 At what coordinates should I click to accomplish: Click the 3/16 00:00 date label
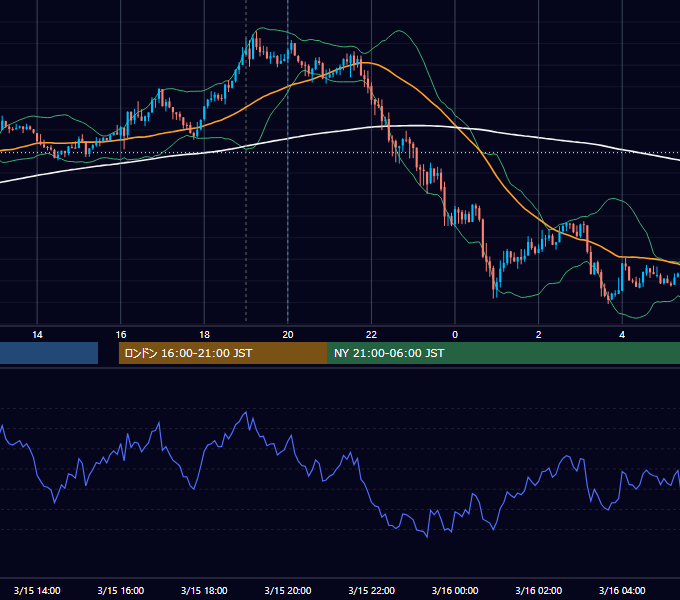click(455, 590)
